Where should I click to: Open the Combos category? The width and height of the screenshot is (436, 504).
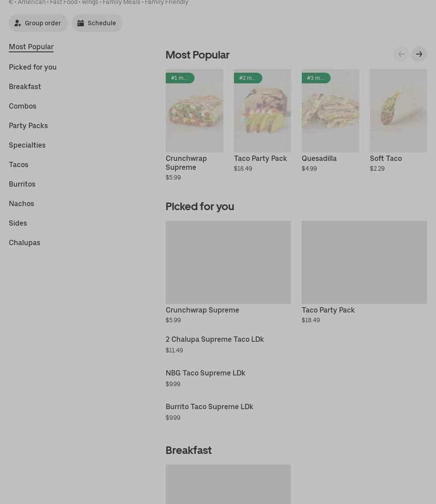pyautogui.click(x=23, y=106)
